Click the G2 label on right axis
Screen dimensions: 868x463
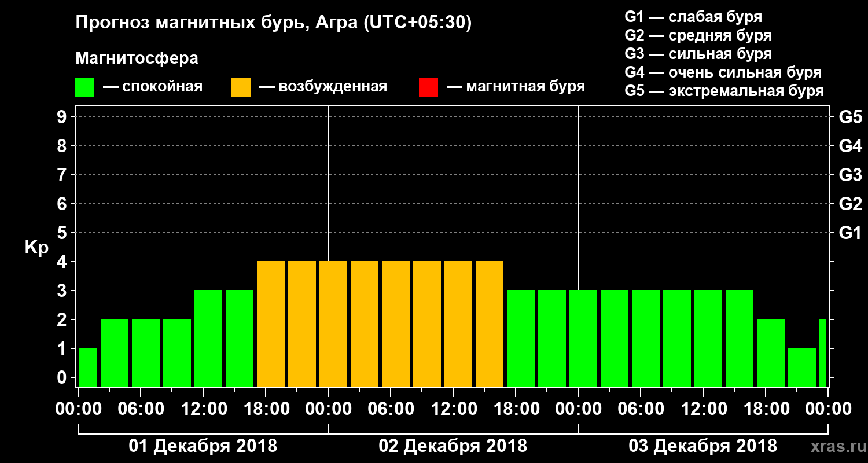850,204
